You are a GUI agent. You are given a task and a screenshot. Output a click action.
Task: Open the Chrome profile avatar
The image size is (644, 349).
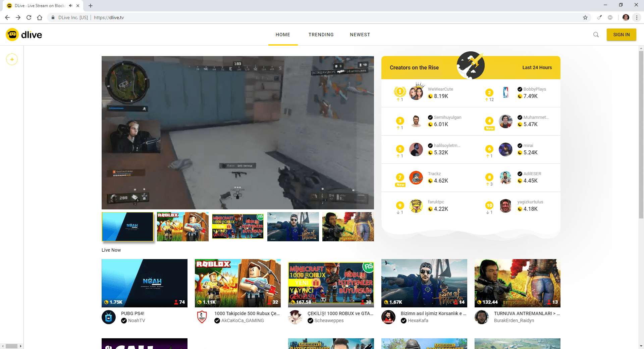click(x=626, y=17)
